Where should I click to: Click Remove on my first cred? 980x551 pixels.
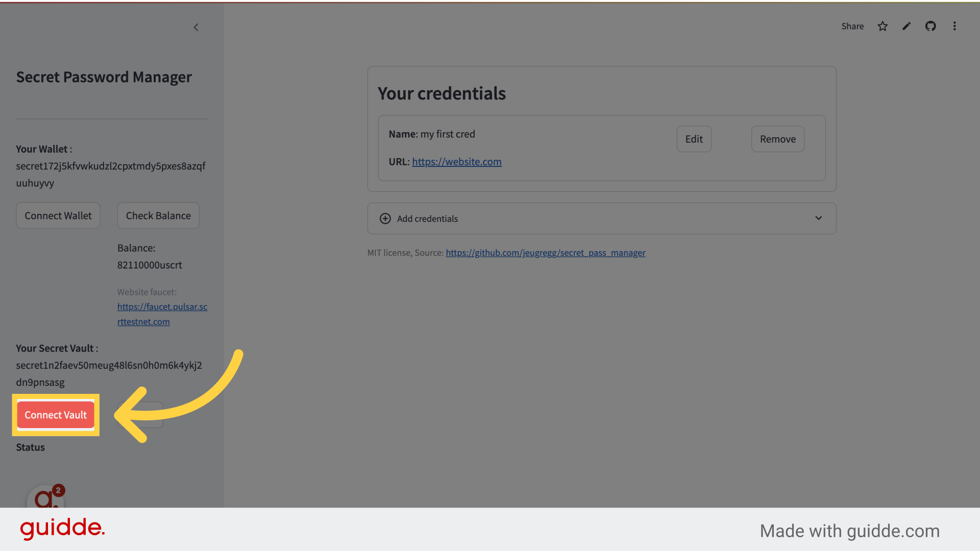[x=777, y=139]
